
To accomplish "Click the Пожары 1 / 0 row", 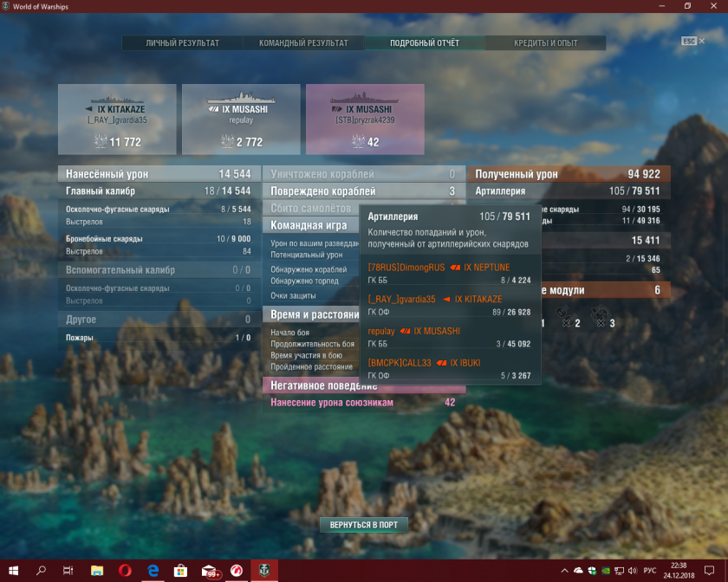I will point(159,338).
